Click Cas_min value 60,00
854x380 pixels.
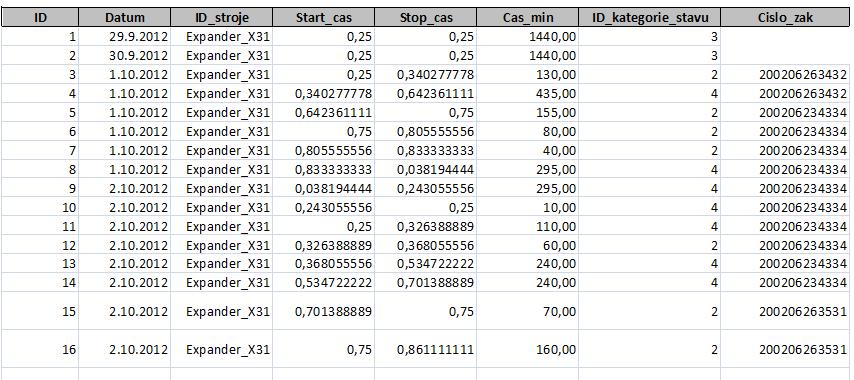527,245
